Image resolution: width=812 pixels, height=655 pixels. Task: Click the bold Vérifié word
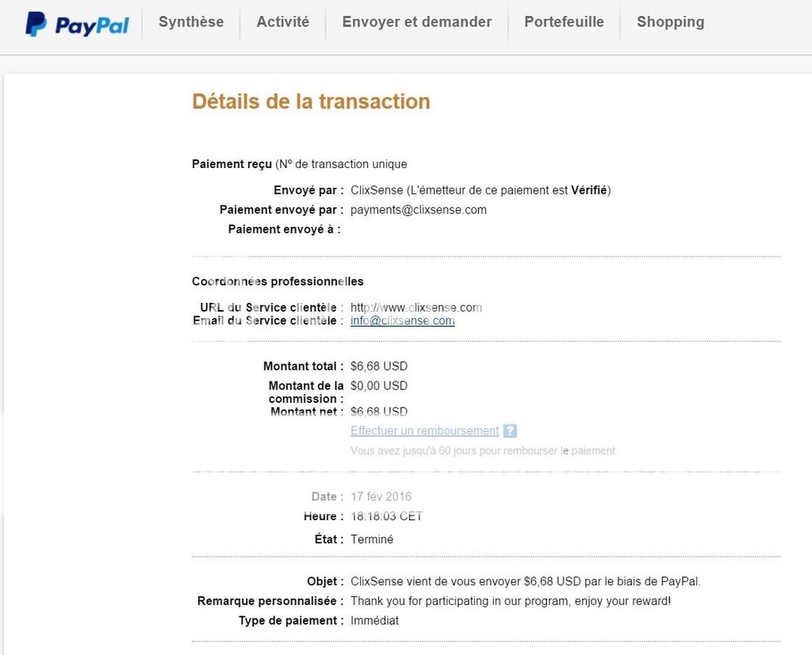(589, 190)
